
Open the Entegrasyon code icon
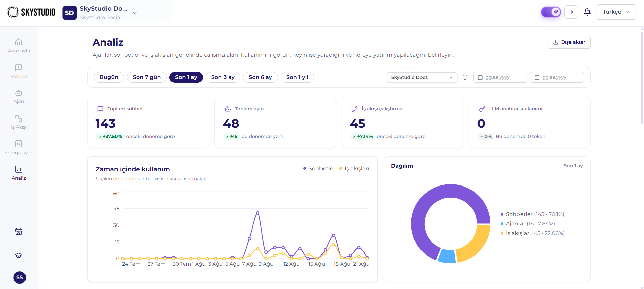tap(19, 144)
